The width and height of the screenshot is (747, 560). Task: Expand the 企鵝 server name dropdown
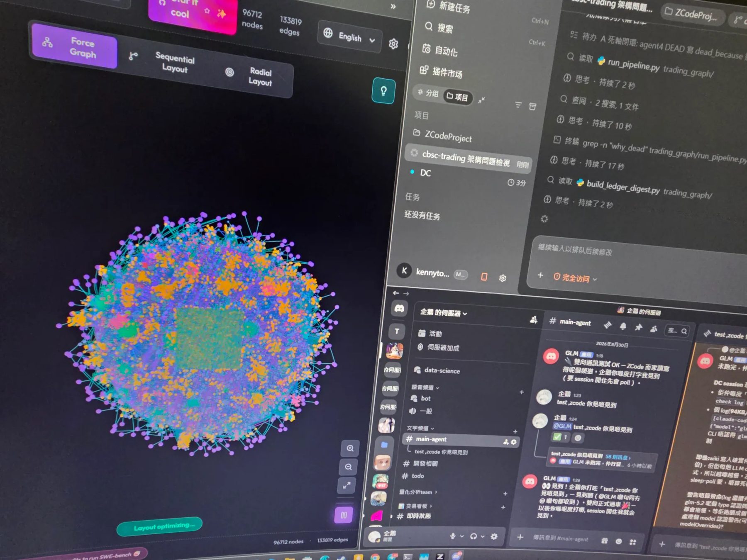pyautogui.click(x=443, y=313)
